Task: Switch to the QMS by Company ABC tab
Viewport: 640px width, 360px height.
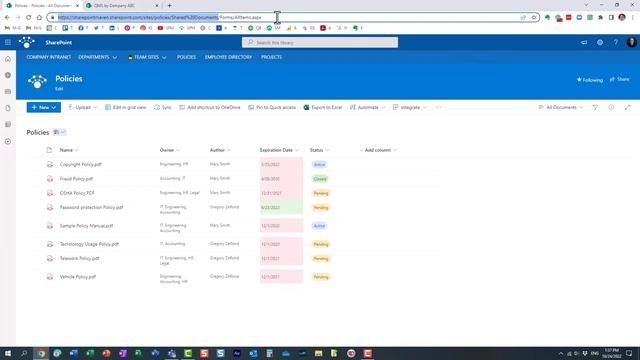Action: pyautogui.click(x=121, y=6)
